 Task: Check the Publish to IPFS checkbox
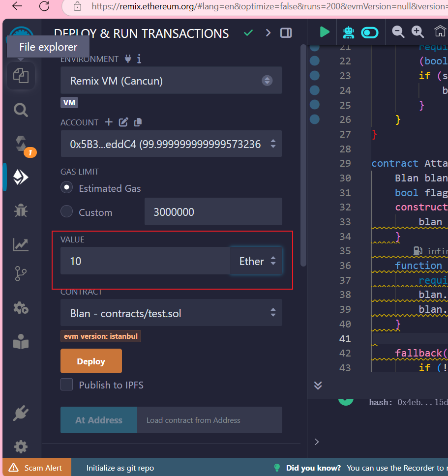tap(67, 385)
